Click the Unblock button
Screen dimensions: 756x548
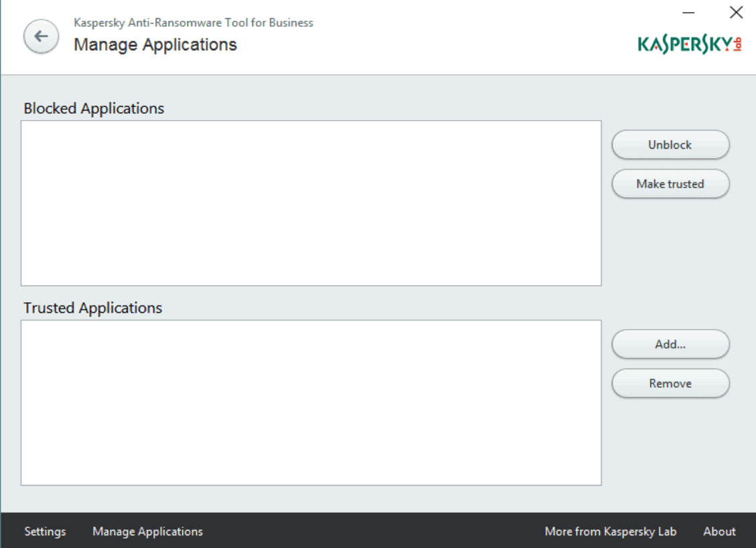coord(670,145)
